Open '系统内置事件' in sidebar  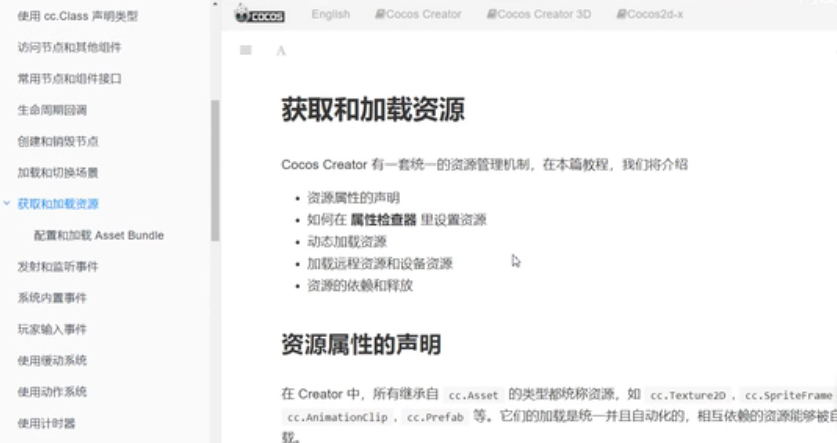(x=52, y=298)
